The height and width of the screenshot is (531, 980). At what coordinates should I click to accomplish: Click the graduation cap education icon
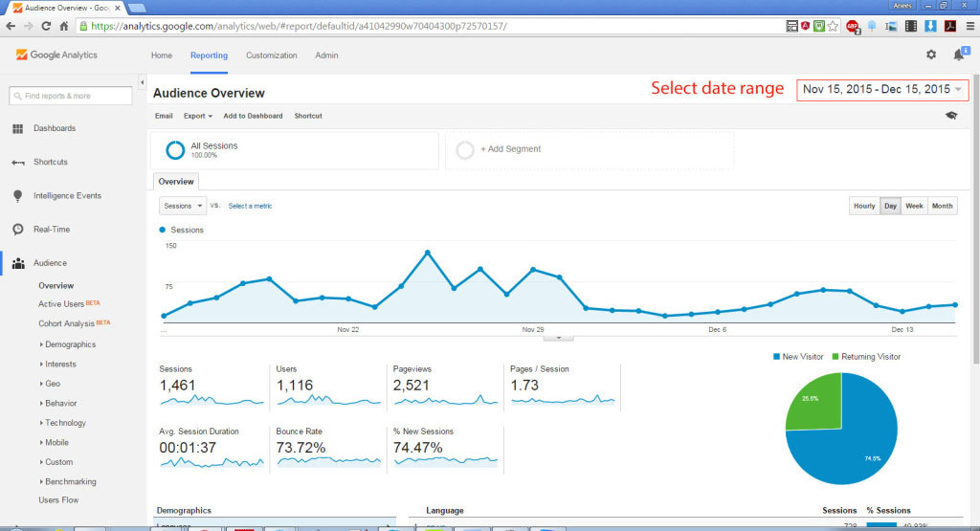[x=950, y=116]
